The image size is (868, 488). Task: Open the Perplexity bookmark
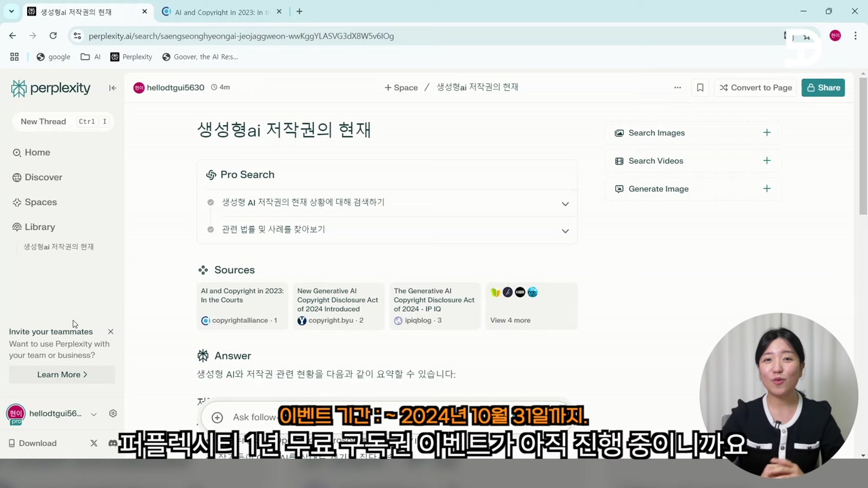click(x=131, y=57)
